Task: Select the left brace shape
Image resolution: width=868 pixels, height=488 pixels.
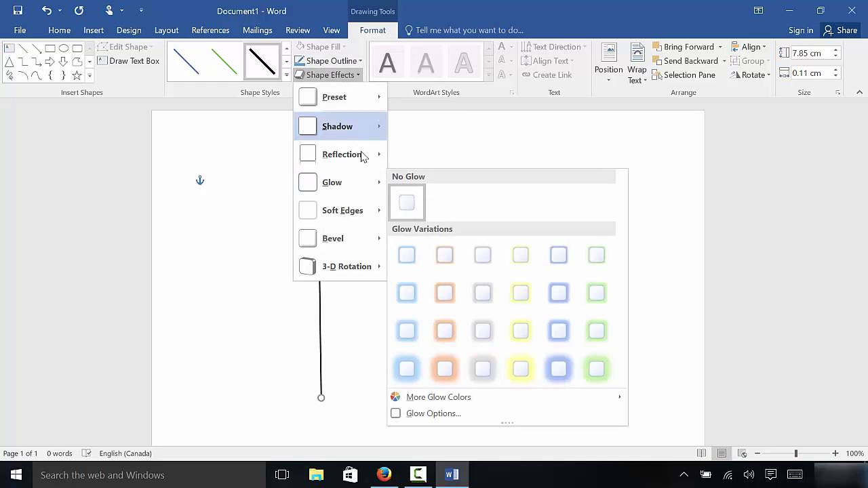Action: click(50, 75)
